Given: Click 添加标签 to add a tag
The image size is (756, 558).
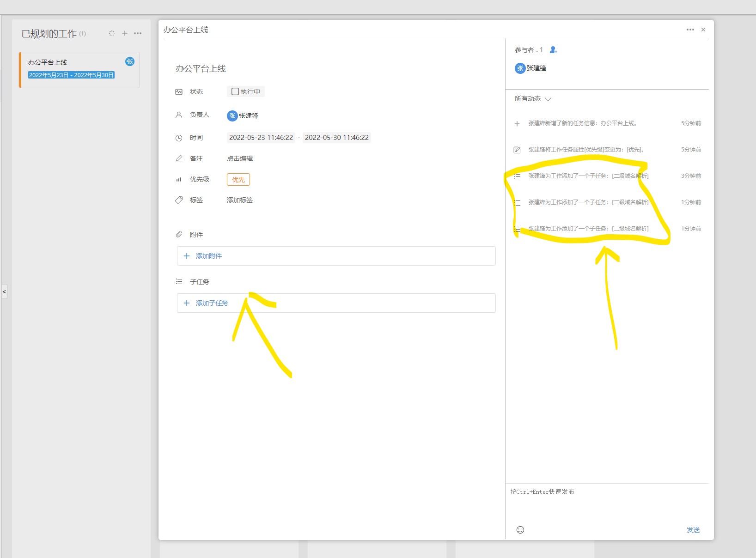Looking at the screenshot, I should point(240,200).
